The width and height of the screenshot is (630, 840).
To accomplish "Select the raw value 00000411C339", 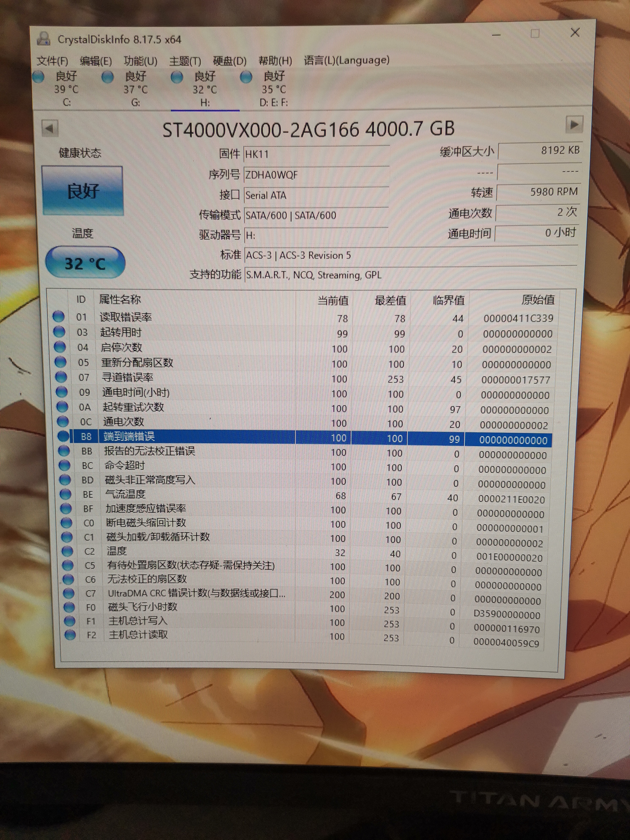I will point(518,318).
